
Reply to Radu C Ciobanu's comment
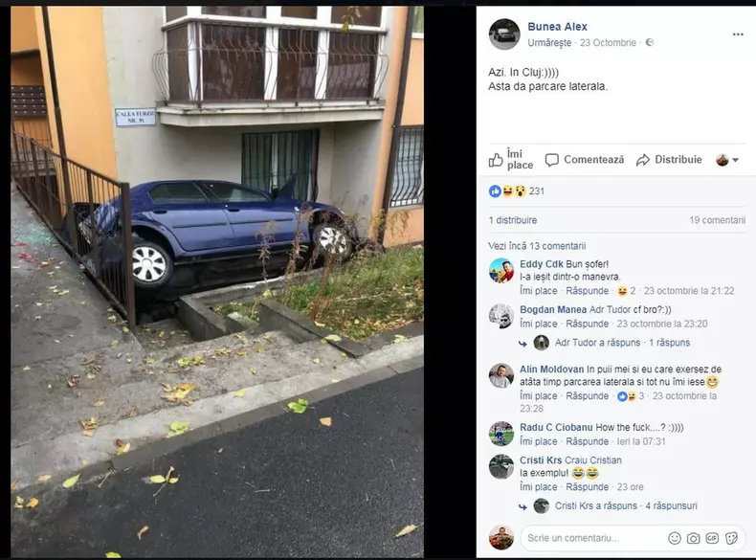pyautogui.click(x=587, y=441)
